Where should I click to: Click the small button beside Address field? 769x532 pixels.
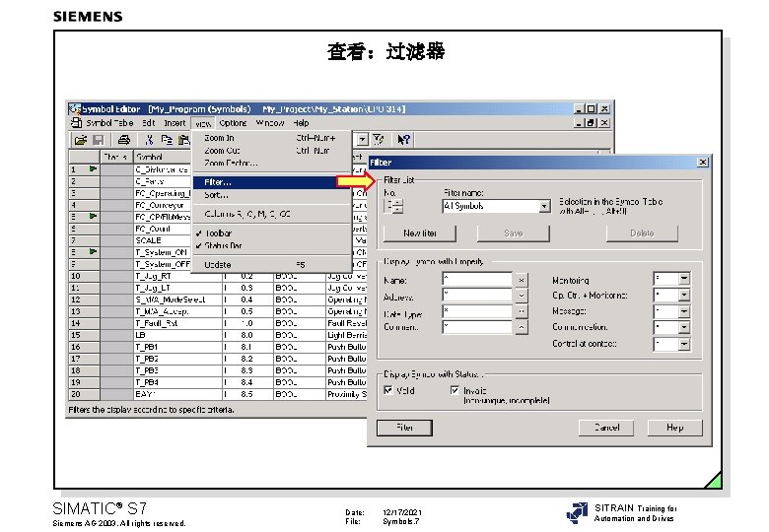[x=521, y=296]
